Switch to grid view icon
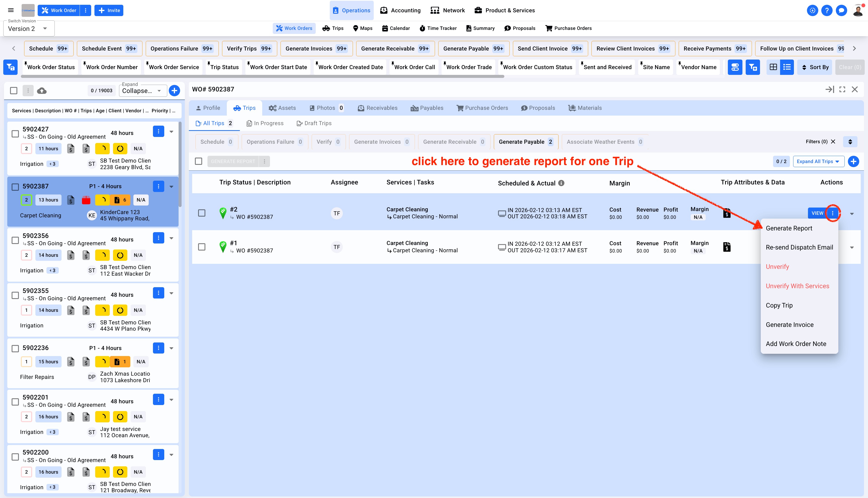Viewport: 868px width, 498px height. 773,67
